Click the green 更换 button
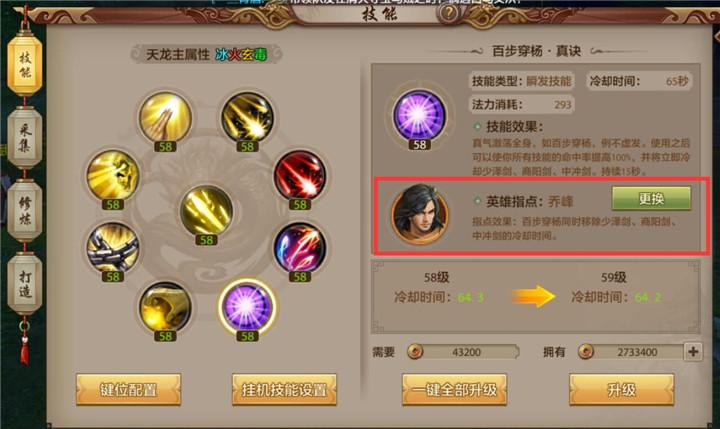This screenshot has height=429, width=720. point(652,198)
